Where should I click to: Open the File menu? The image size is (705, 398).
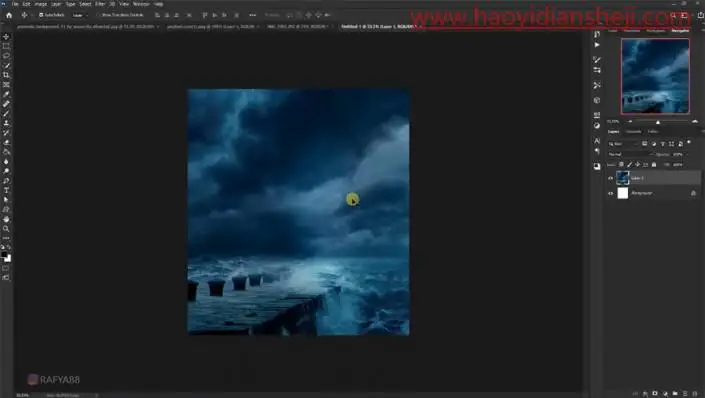[x=16, y=4]
